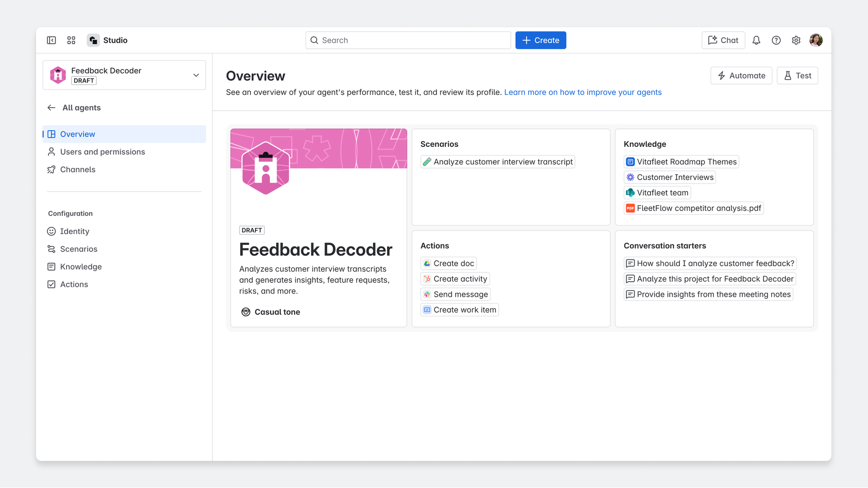Open notifications bell
The image size is (868, 488).
tap(756, 40)
